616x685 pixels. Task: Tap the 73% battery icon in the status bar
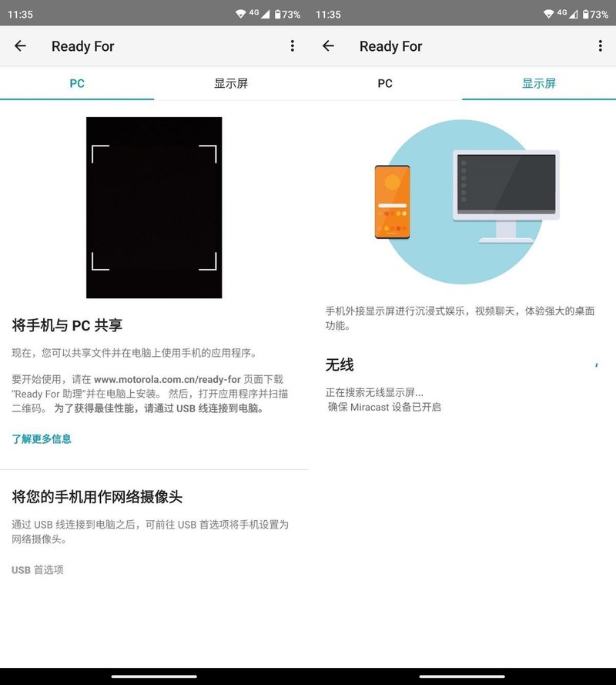pyautogui.click(x=277, y=12)
